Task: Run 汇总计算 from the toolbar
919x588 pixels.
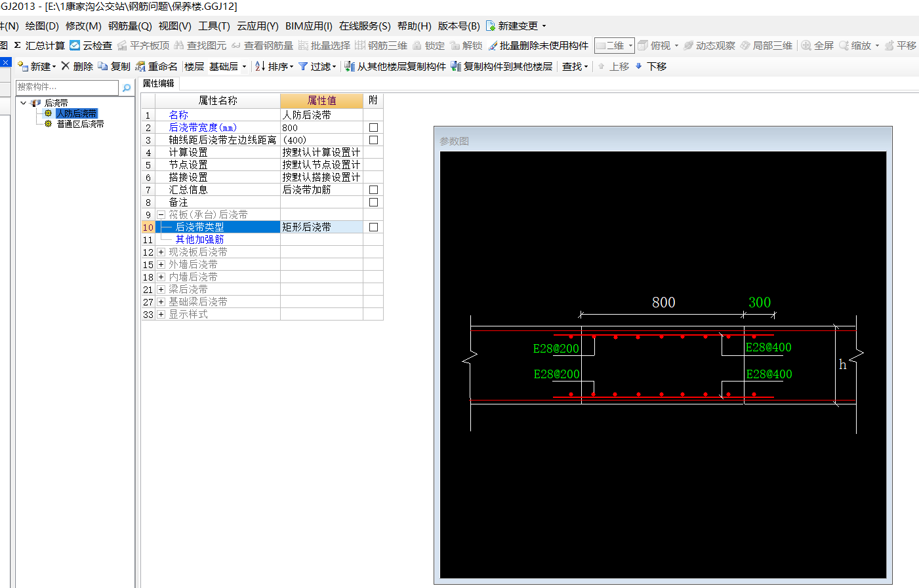Action: pyautogui.click(x=39, y=45)
